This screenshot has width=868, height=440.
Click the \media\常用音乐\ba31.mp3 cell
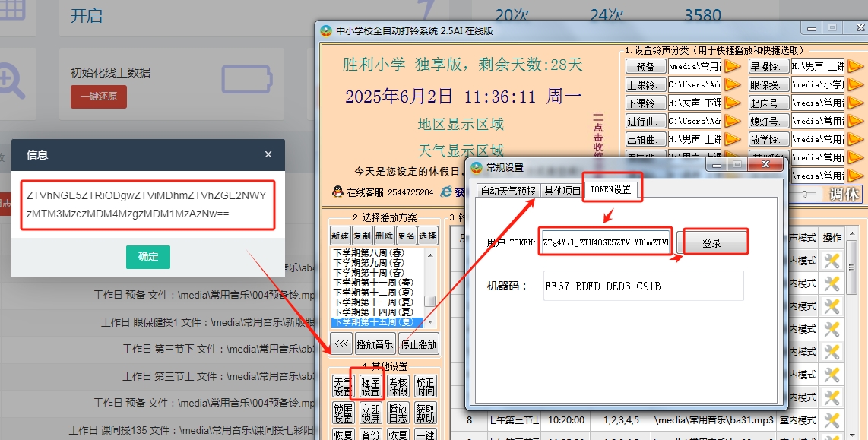(714, 420)
